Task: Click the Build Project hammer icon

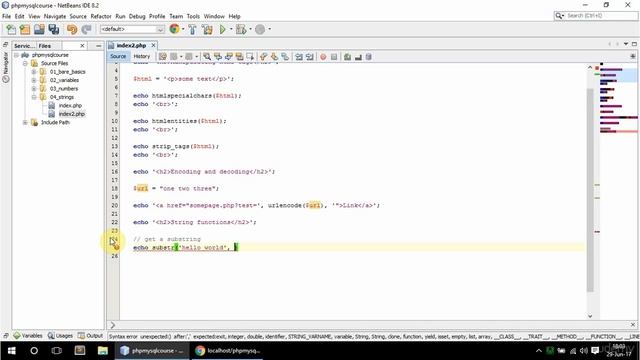Action: 192,29
